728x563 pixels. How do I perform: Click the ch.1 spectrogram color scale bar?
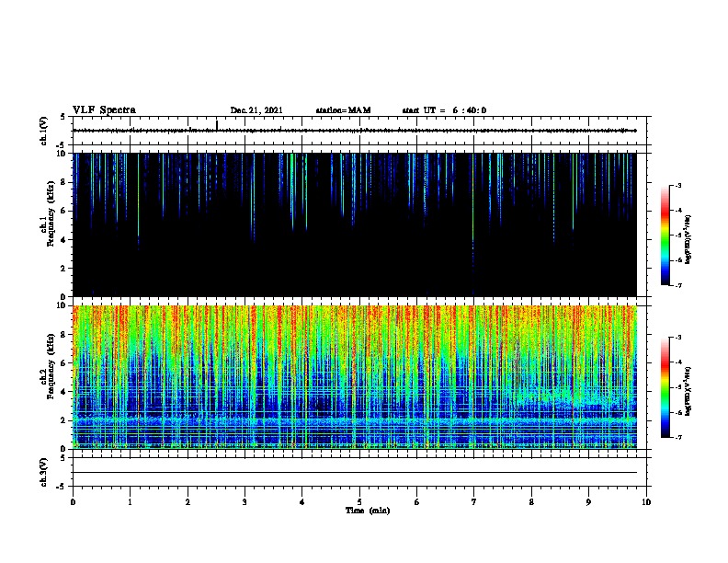665,236
